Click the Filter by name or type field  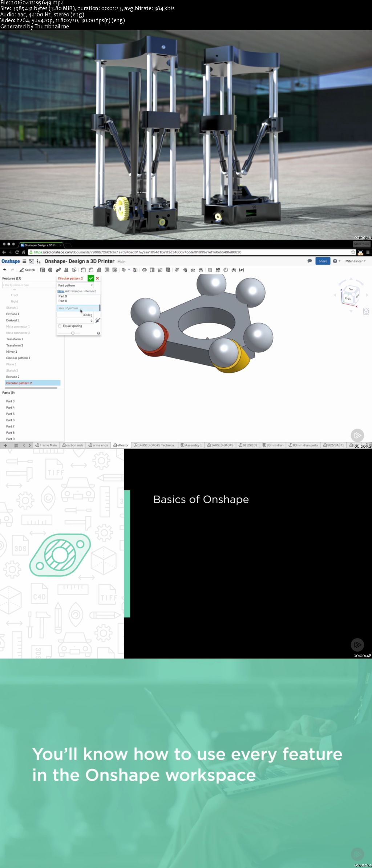[x=29, y=285]
